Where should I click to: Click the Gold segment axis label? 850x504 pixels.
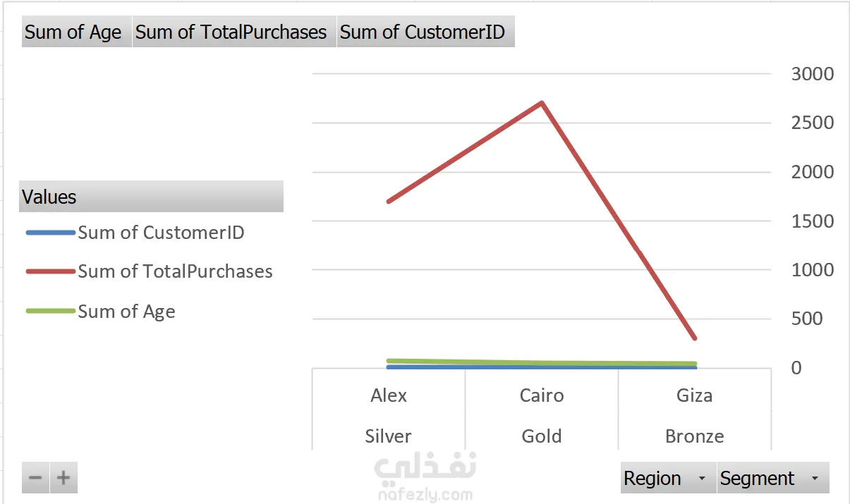point(542,436)
